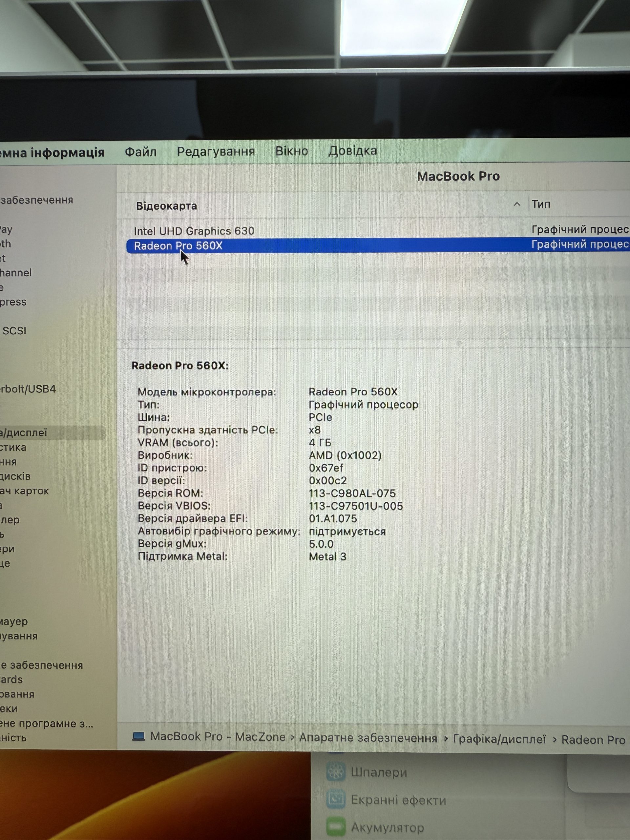Click the ROM version 113-C980AL-075
This screenshot has width=630, height=840.
tap(352, 493)
